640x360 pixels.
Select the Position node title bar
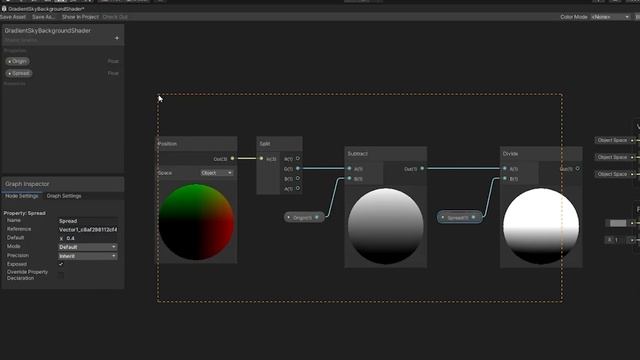coord(197,144)
